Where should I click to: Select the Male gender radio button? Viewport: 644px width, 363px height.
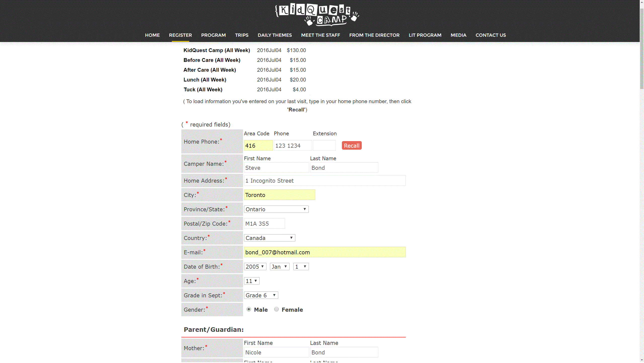pyautogui.click(x=249, y=309)
